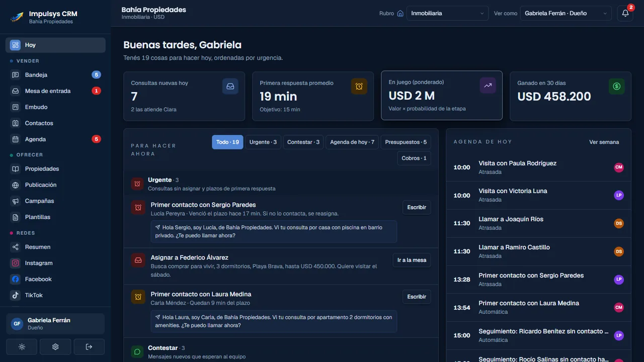Screen dimensions: 644x362
Task: Click the Instagram icon in sidebar
Action: click(x=16, y=263)
